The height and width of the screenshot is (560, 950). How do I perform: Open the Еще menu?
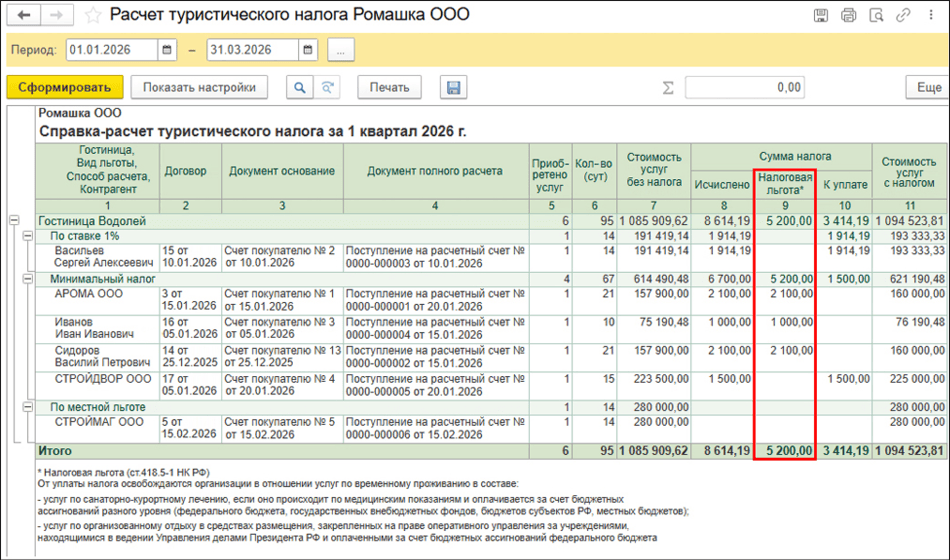click(927, 87)
